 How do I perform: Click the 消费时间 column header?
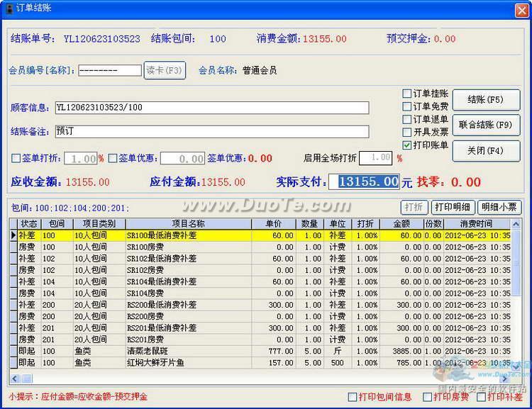(477, 224)
